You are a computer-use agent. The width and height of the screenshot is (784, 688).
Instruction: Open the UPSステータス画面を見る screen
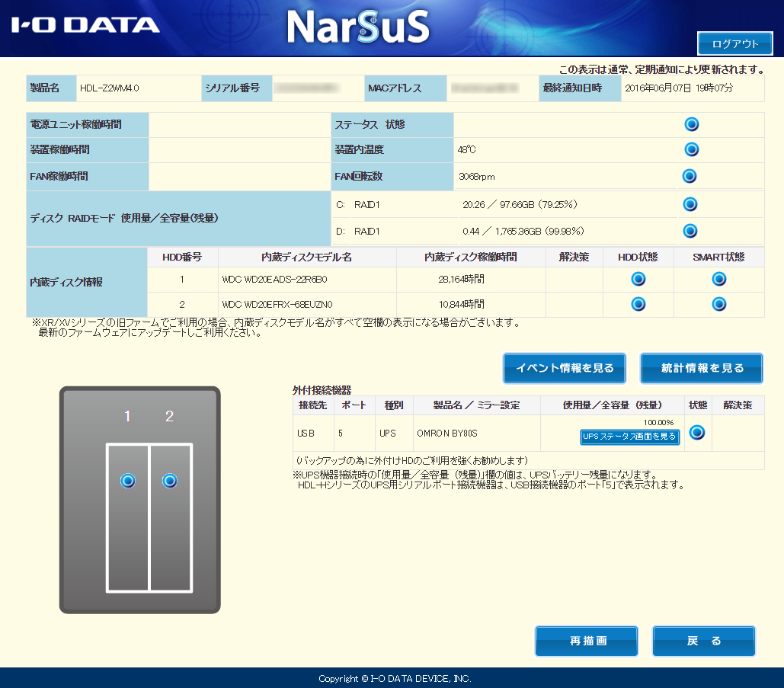(x=629, y=437)
